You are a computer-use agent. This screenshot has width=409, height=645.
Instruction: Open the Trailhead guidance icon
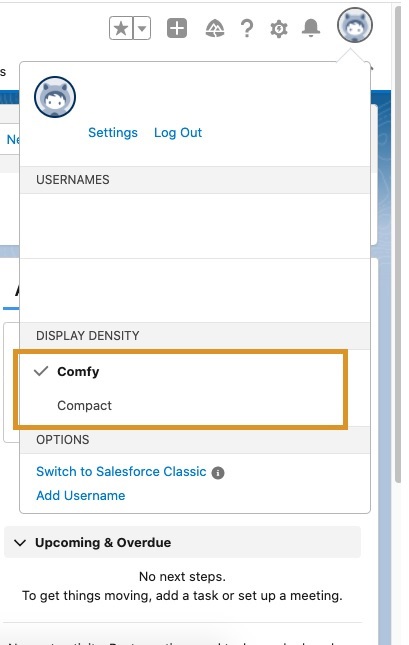point(215,29)
